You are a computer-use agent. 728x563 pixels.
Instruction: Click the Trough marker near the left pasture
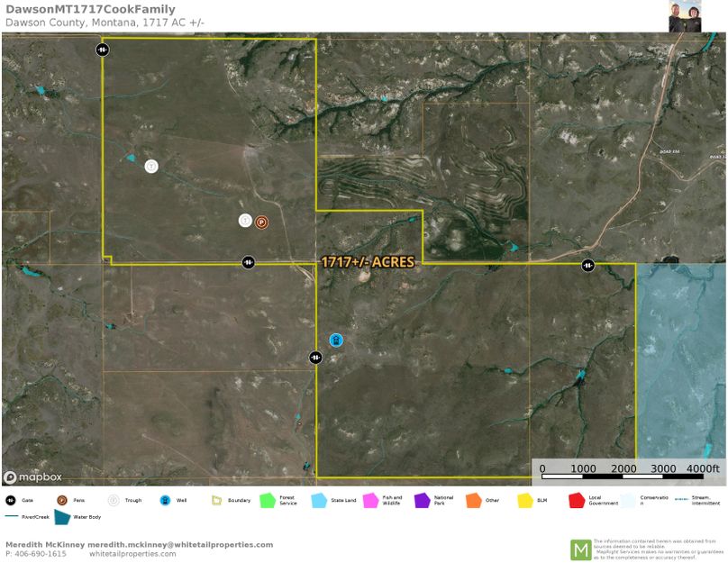tap(151, 166)
